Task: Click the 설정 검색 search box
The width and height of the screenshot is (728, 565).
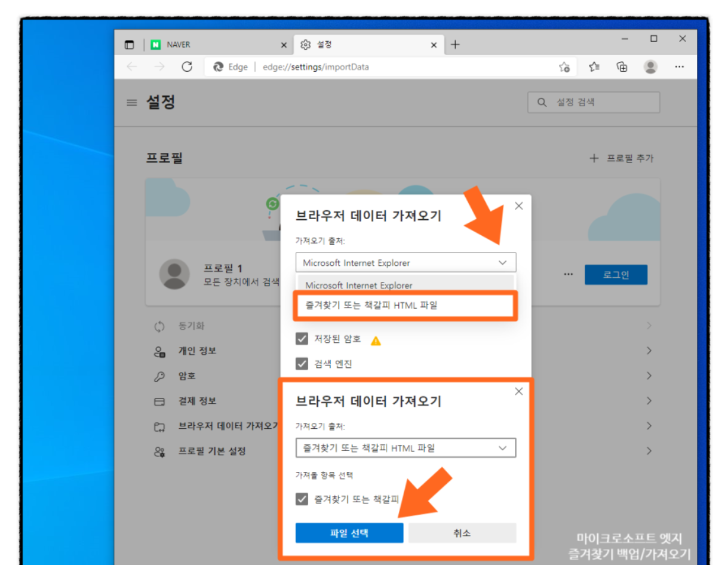Action: point(594,102)
